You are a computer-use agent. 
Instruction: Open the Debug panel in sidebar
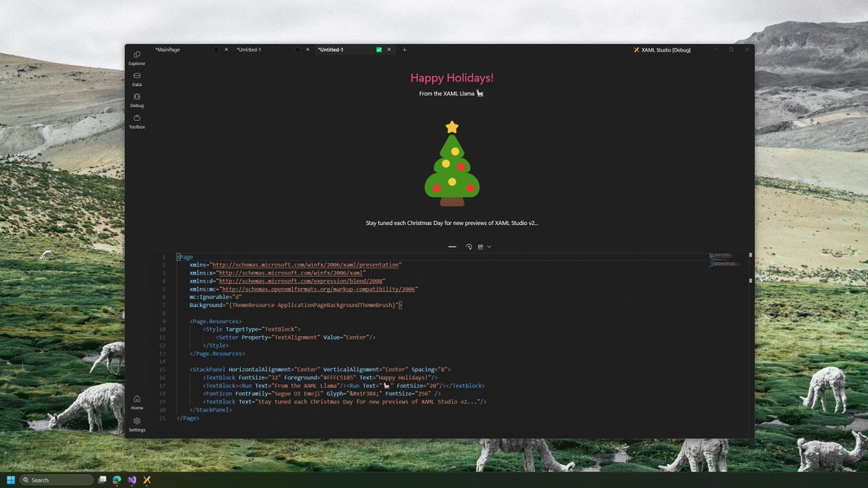pyautogui.click(x=137, y=100)
